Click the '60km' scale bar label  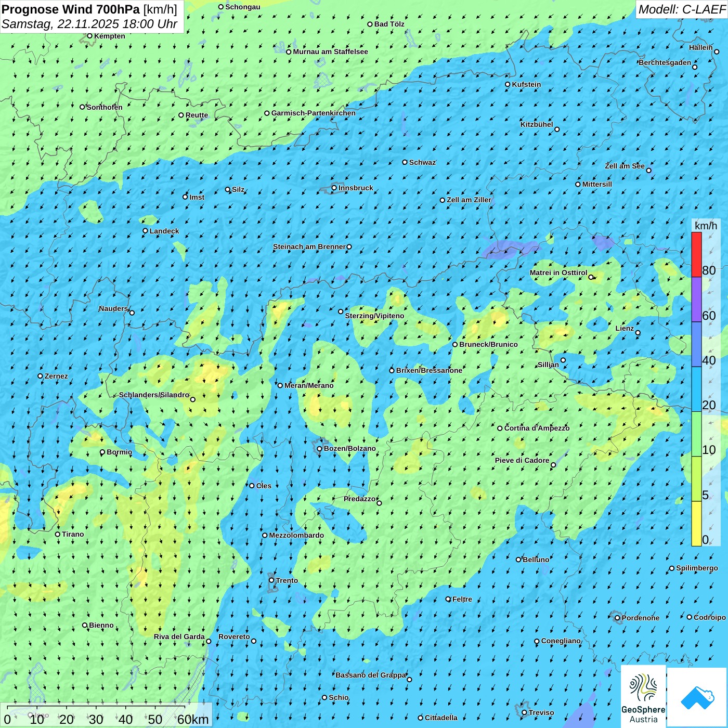[x=193, y=719]
